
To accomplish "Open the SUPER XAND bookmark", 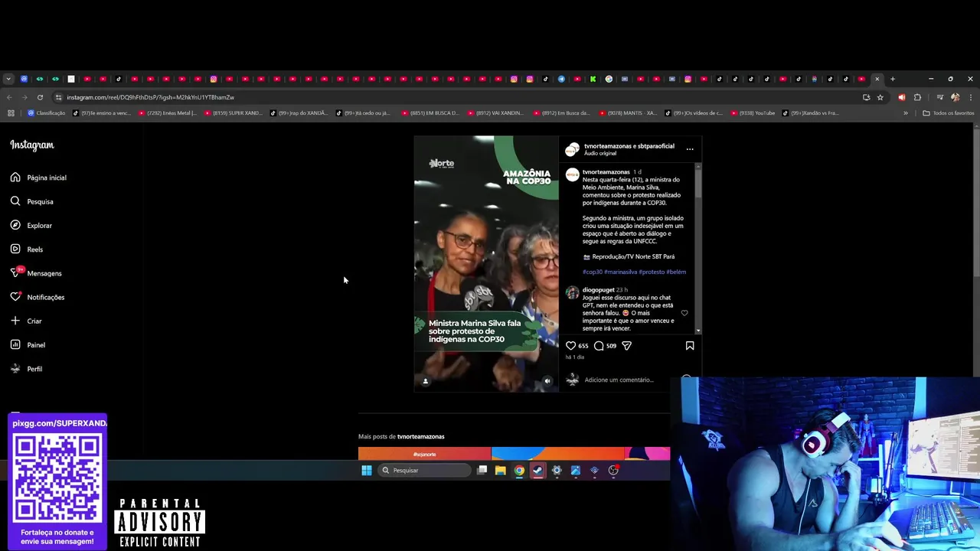I will pos(233,113).
